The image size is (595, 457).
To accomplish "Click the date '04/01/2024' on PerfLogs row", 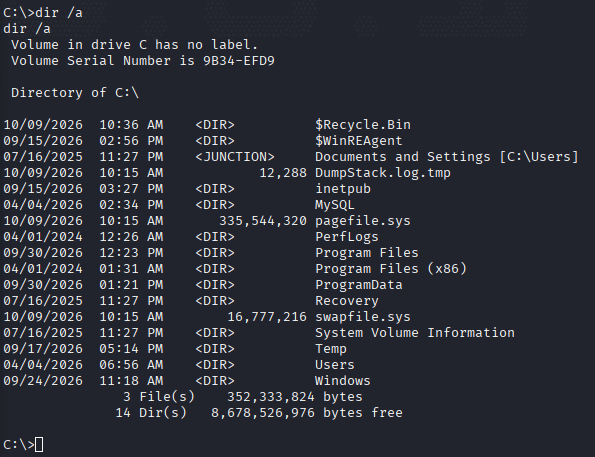I will pyautogui.click(x=43, y=236).
